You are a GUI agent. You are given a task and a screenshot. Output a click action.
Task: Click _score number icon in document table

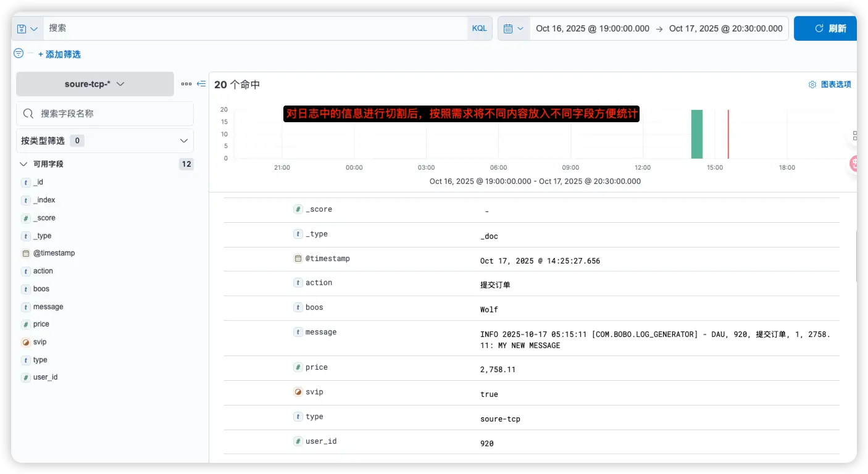298,210
